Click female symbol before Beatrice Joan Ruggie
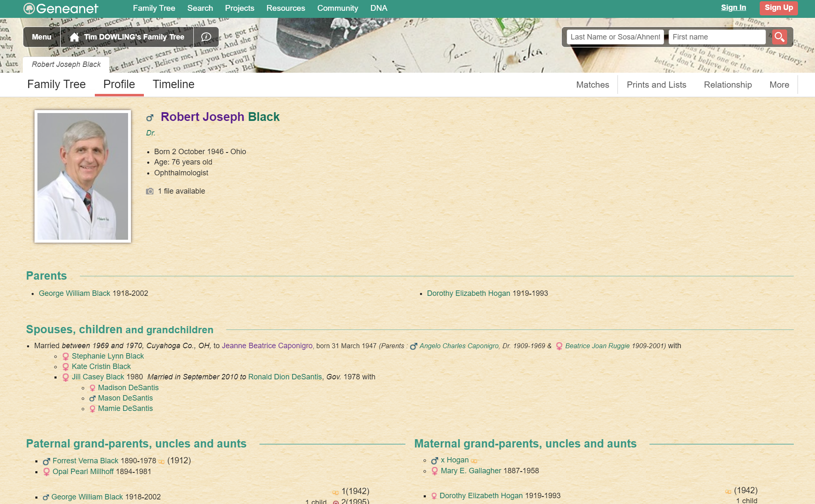815x504 pixels. click(559, 346)
